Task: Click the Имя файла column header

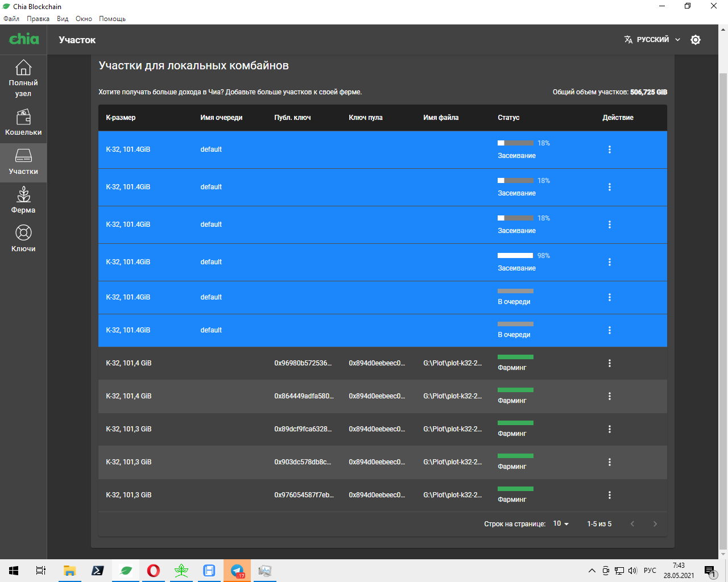Action: (x=441, y=118)
